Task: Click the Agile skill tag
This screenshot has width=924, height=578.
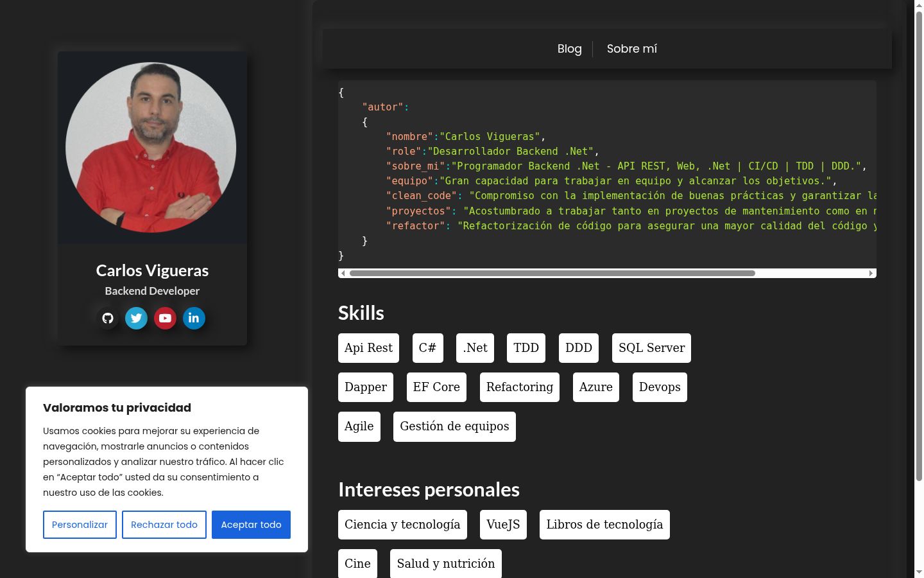Action: pyautogui.click(x=359, y=426)
